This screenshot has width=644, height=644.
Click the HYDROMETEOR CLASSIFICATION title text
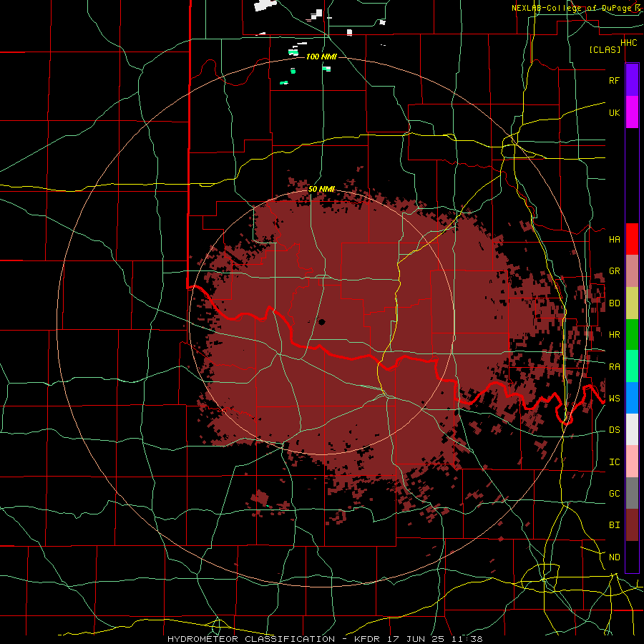click(251, 639)
